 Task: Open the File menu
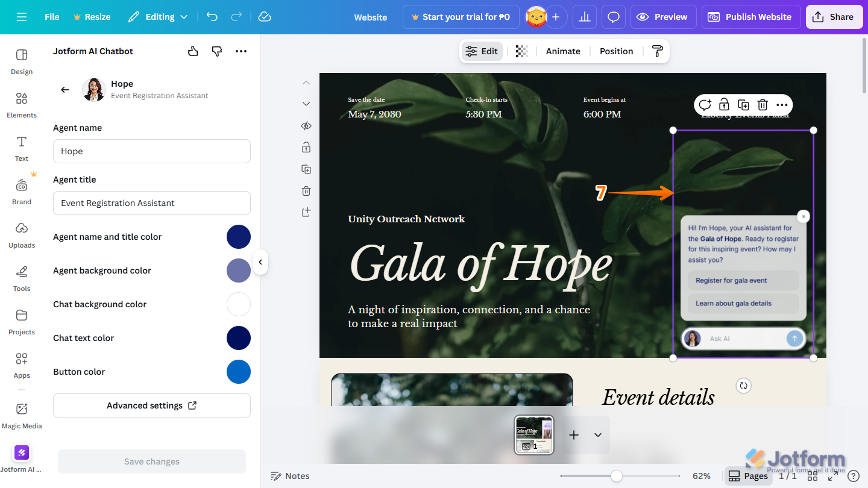(x=51, y=16)
